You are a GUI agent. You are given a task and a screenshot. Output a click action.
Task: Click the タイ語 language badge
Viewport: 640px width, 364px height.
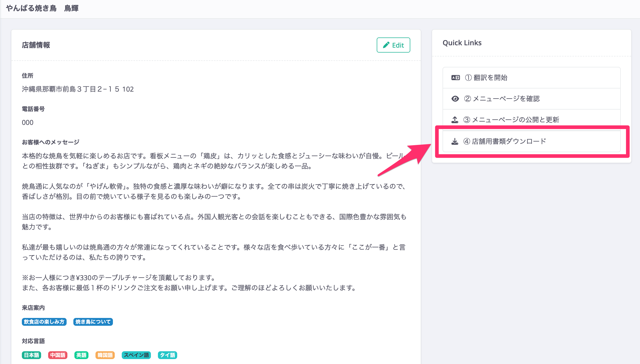point(168,355)
